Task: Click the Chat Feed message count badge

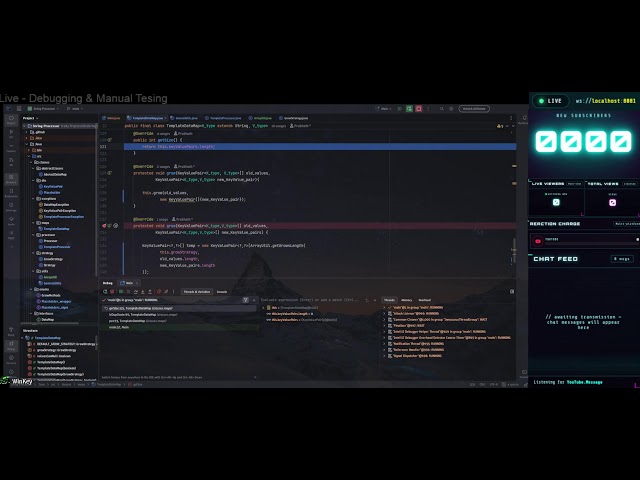Action: pos(622,259)
